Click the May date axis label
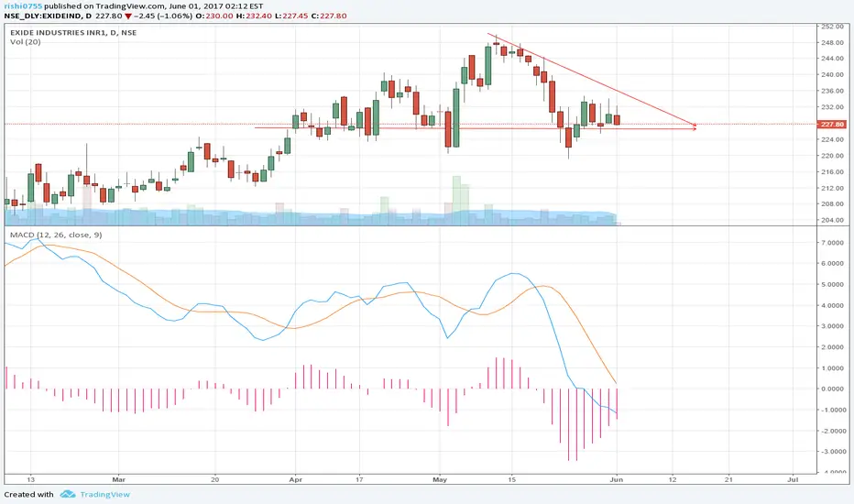 click(x=440, y=480)
